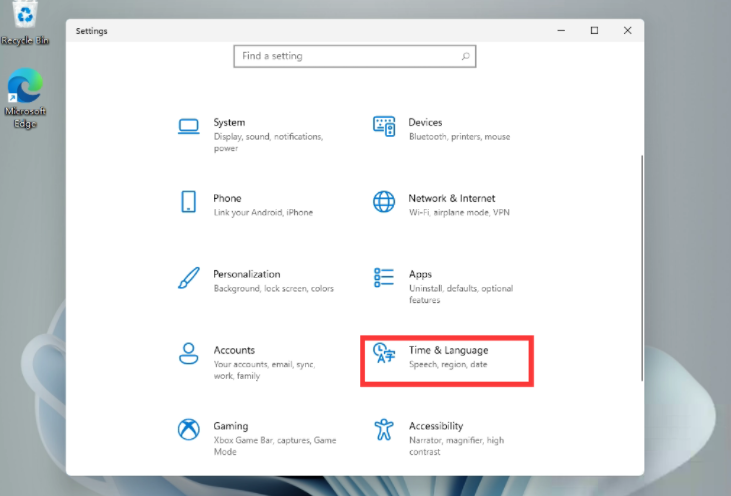Screen dimensions: 731x496
Task: Open Time & Language settings text
Action: (448, 351)
